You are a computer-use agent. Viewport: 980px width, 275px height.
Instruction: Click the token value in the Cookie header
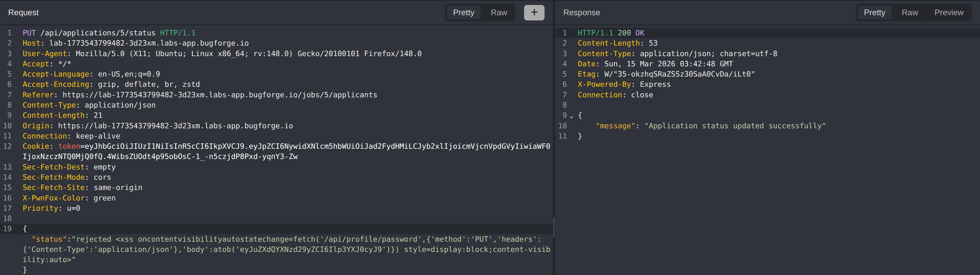[266, 146]
